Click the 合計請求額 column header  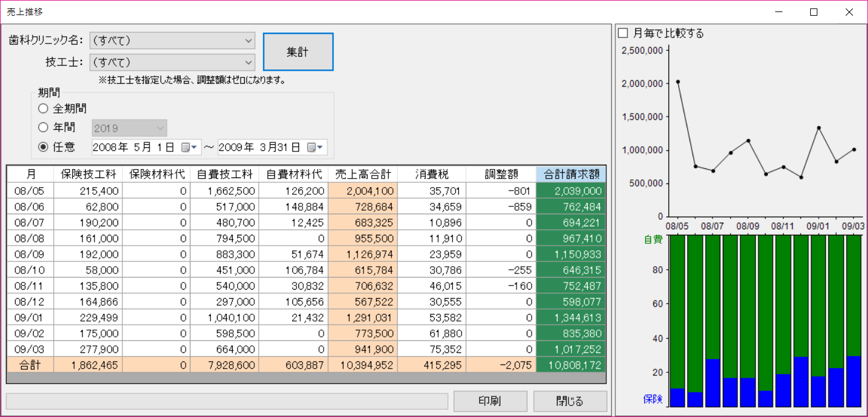pos(571,174)
